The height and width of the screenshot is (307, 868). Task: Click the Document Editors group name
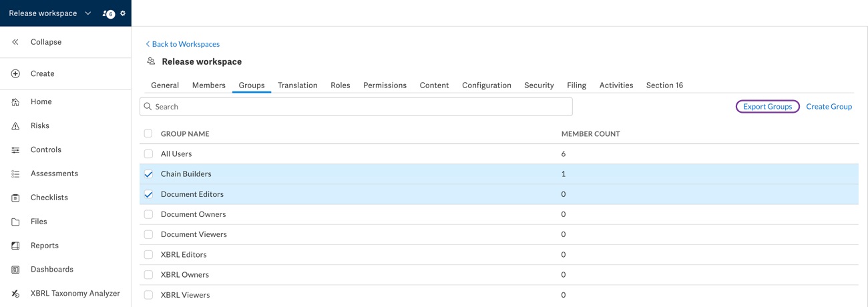click(x=192, y=194)
